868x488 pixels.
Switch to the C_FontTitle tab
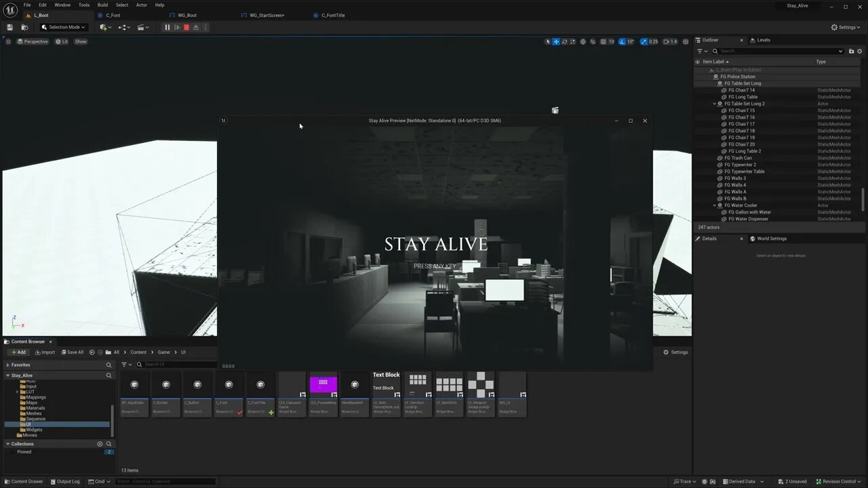tap(333, 15)
